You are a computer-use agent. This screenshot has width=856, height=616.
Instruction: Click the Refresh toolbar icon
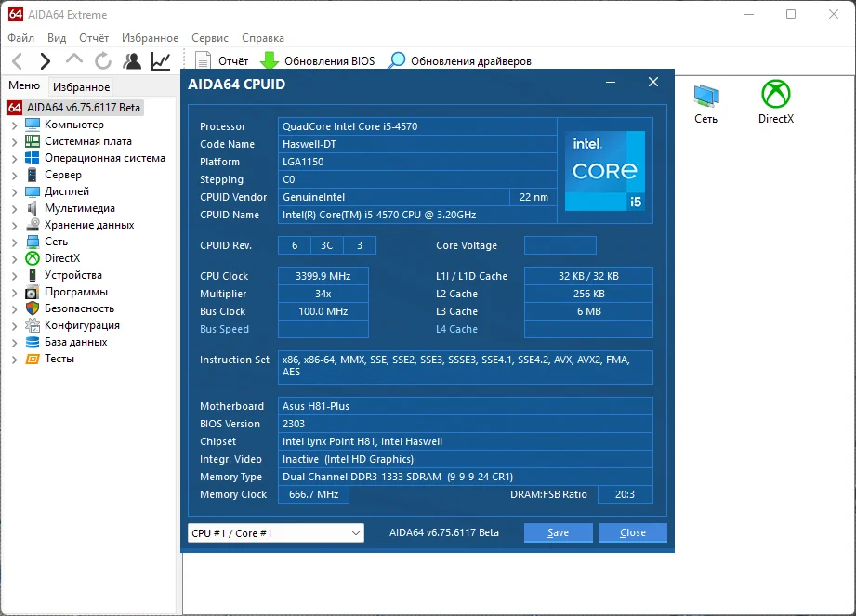[102, 61]
